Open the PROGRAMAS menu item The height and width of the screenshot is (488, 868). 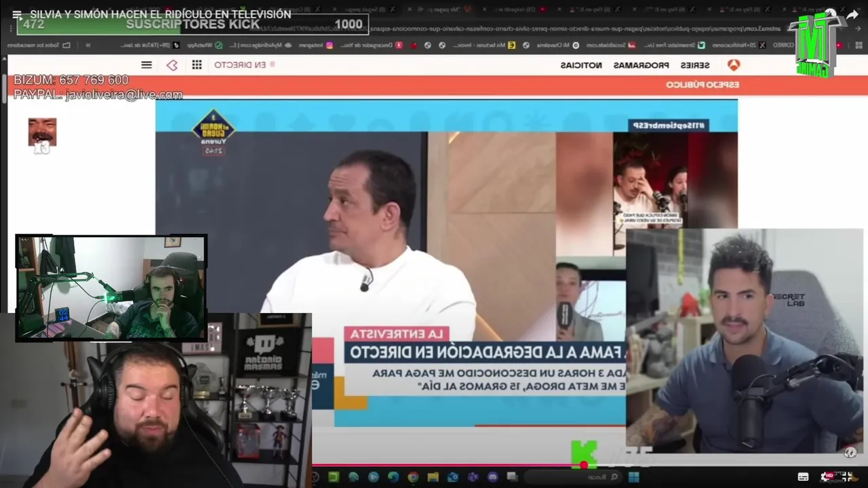641,65
